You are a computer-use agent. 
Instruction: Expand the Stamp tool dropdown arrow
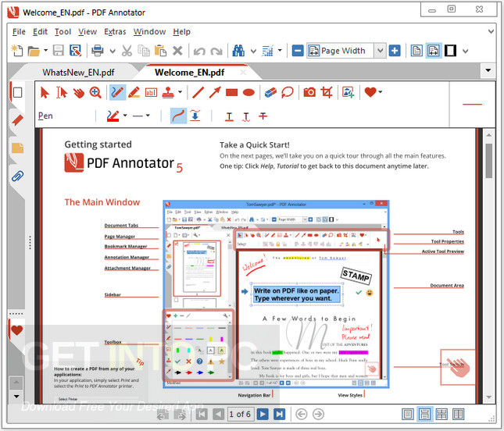point(180,92)
